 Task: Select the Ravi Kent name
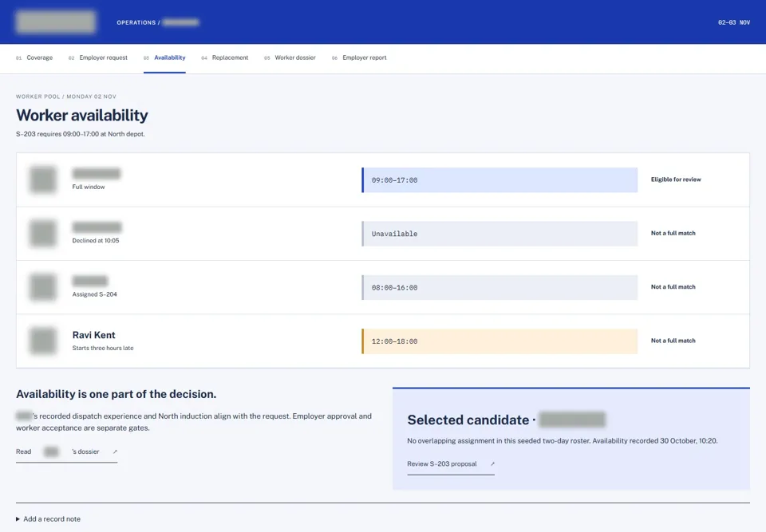pos(94,335)
